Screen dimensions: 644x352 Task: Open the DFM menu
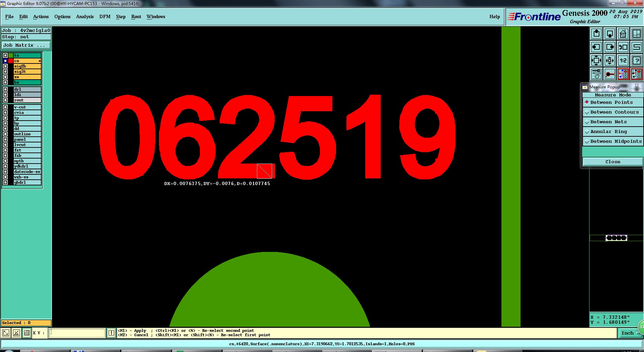[105, 16]
